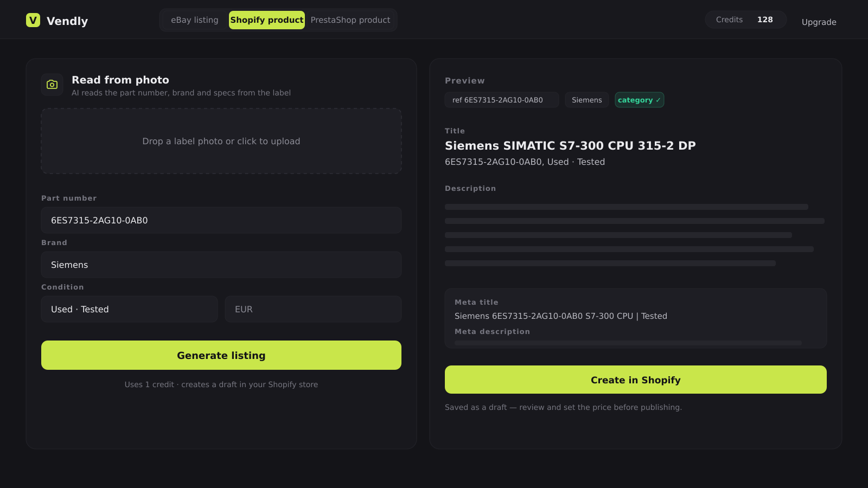The width and height of the screenshot is (868, 488).
Task: Click the ref 6ES7315-2AG10-0AB0 chip
Action: tap(502, 100)
